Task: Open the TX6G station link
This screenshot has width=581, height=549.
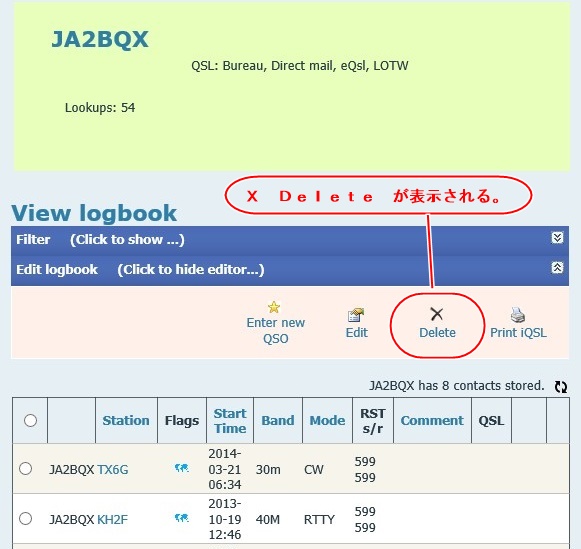Action: click(113, 469)
